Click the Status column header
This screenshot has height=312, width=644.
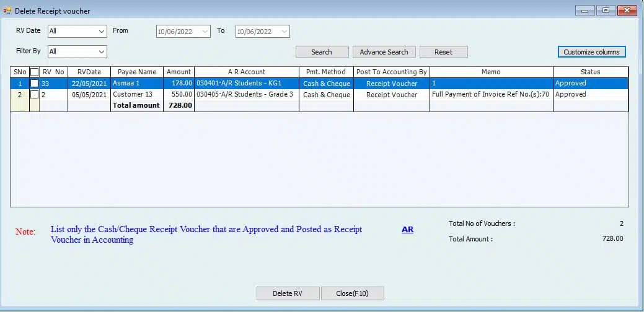click(590, 72)
